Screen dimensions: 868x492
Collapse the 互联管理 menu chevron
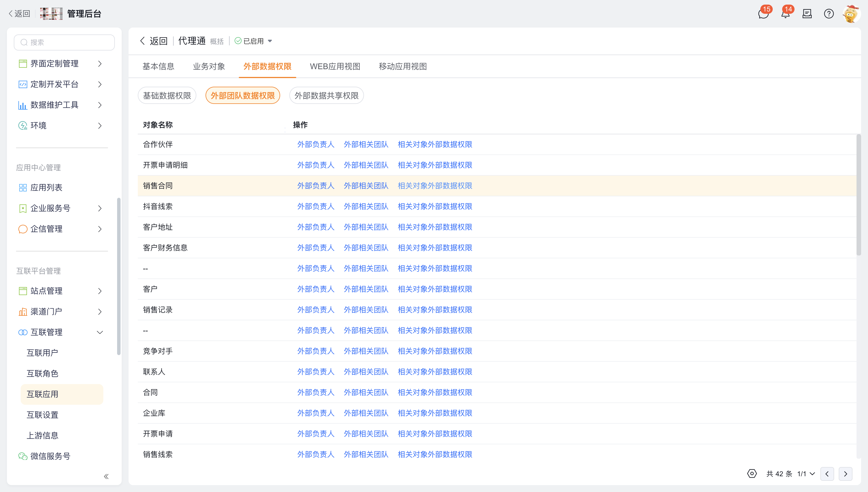(100, 332)
